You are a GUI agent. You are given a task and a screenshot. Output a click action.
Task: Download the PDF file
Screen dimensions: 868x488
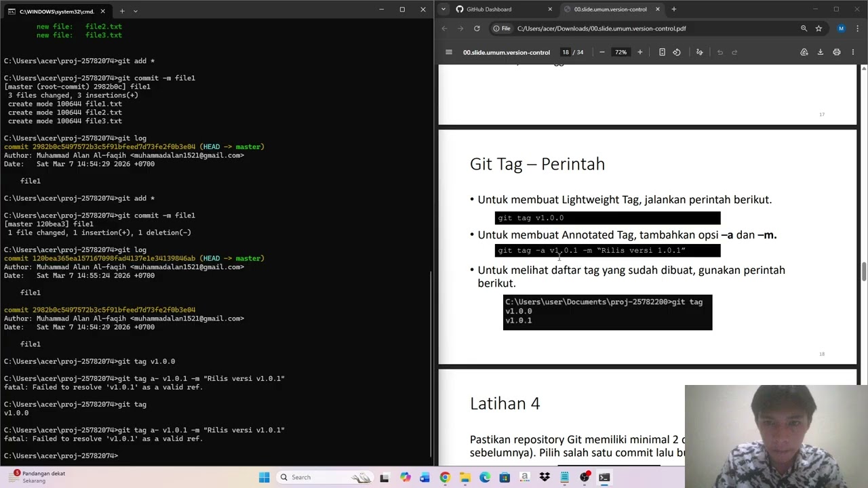click(x=820, y=52)
